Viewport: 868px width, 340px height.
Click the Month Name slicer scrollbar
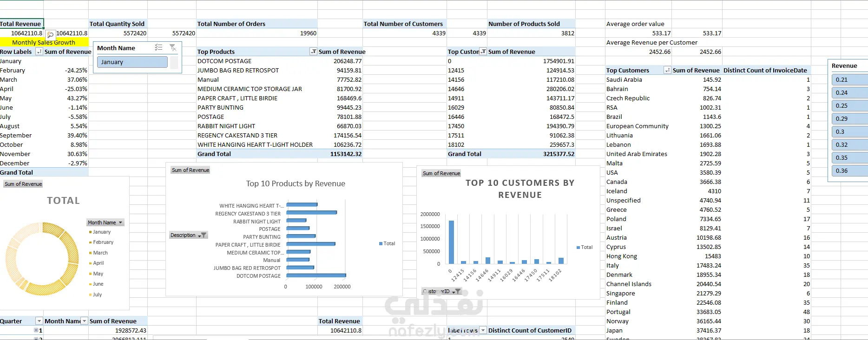[x=174, y=62]
